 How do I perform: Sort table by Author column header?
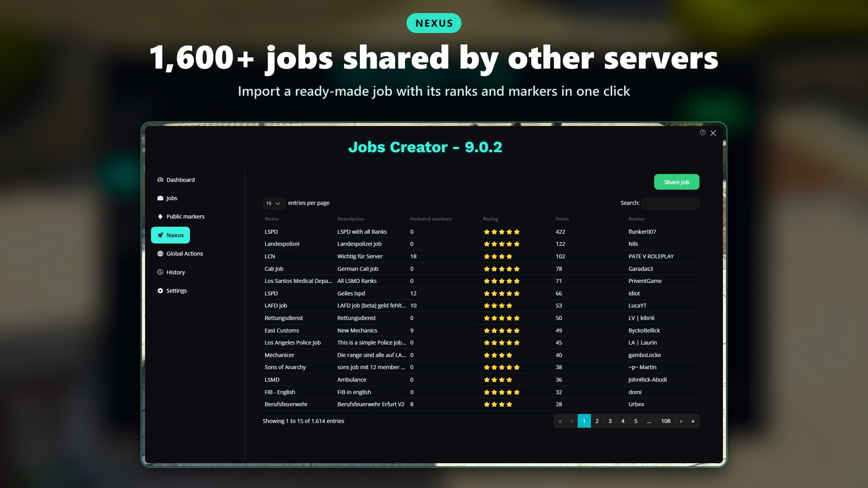pyautogui.click(x=637, y=219)
